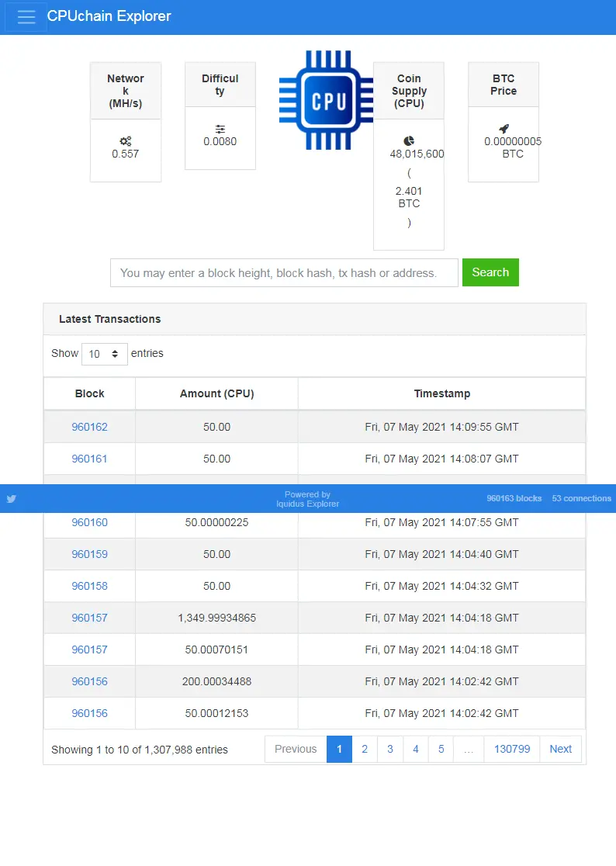Open the Iquidus Explorer footer link
This screenshot has height=866, width=616.
click(x=308, y=504)
